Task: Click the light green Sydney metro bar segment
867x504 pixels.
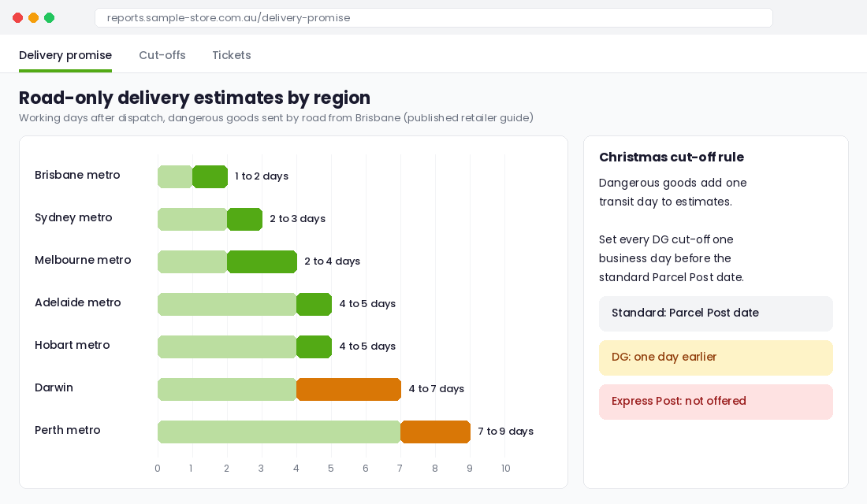Action: pyautogui.click(x=192, y=220)
